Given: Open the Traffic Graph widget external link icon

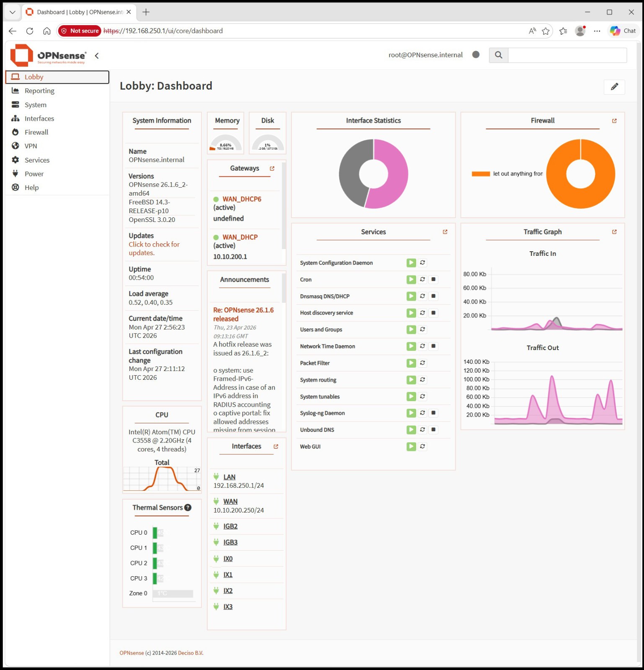Looking at the screenshot, I should (614, 232).
